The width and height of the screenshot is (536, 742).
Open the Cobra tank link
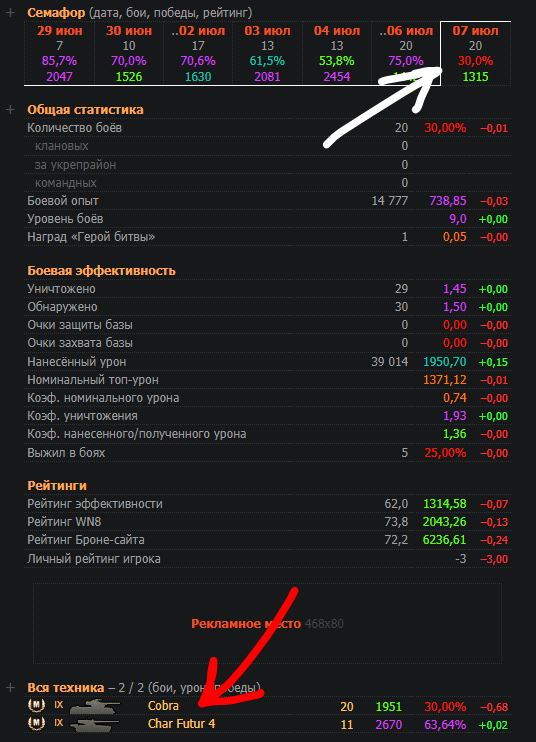tap(163, 706)
